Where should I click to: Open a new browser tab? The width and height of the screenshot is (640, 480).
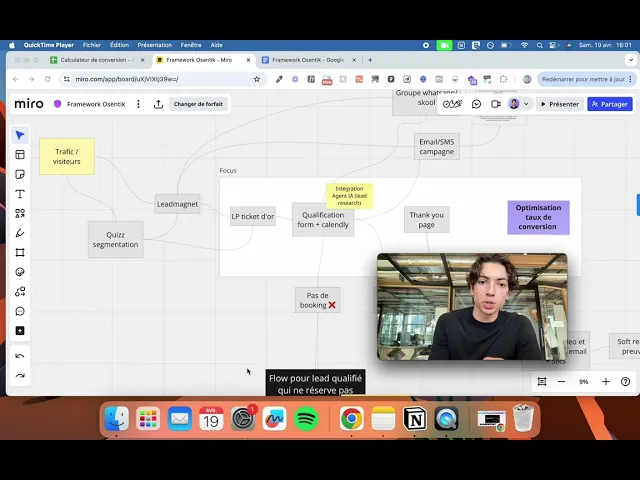click(x=370, y=60)
